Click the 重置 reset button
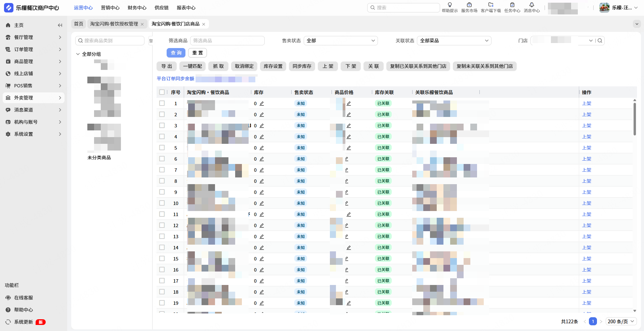The image size is (644, 331). [x=198, y=53]
